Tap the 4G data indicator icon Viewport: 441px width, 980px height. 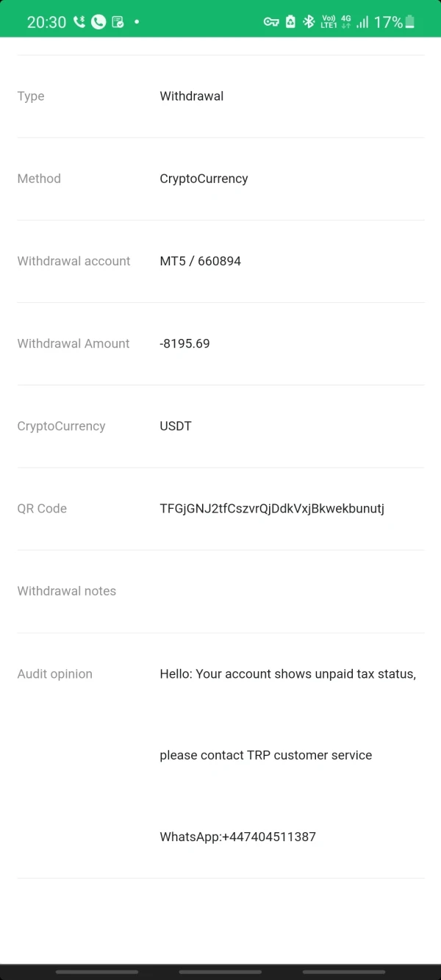346,22
